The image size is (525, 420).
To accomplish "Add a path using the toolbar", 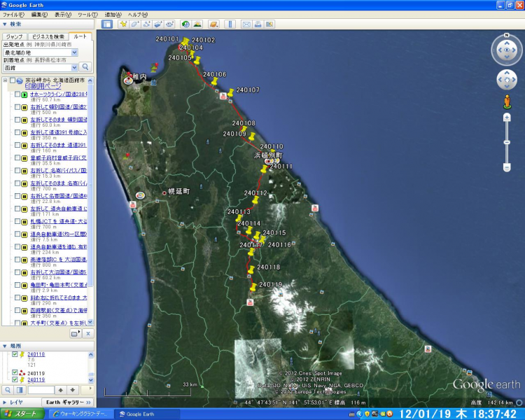I will 146,24.
